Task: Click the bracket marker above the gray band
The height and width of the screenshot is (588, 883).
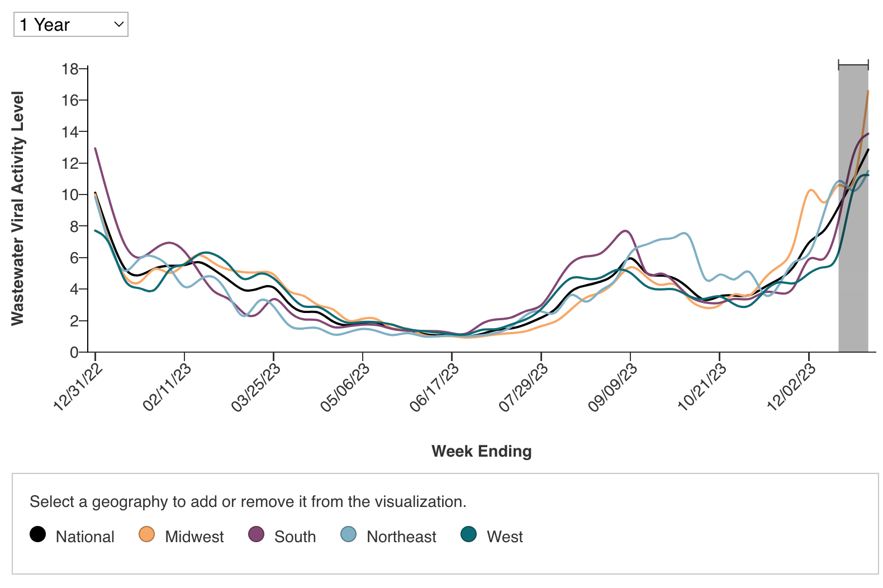Action: click(x=853, y=65)
